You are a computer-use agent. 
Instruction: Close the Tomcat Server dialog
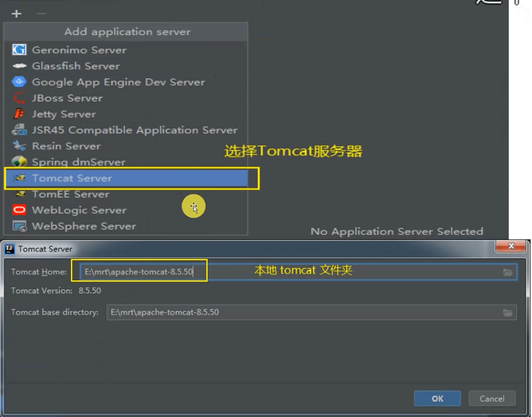pos(511,247)
